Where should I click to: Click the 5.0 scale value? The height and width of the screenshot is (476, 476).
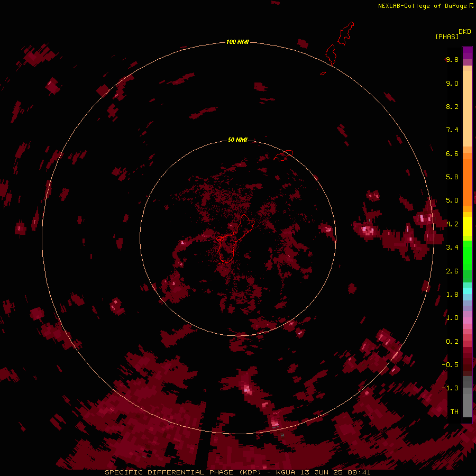click(x=452, y=200)
